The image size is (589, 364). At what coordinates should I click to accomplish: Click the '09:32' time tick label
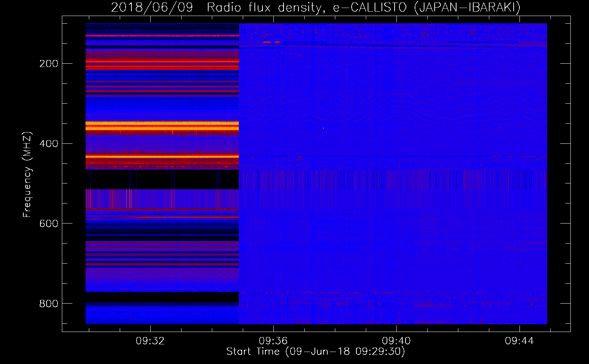(x=150, y=341)
